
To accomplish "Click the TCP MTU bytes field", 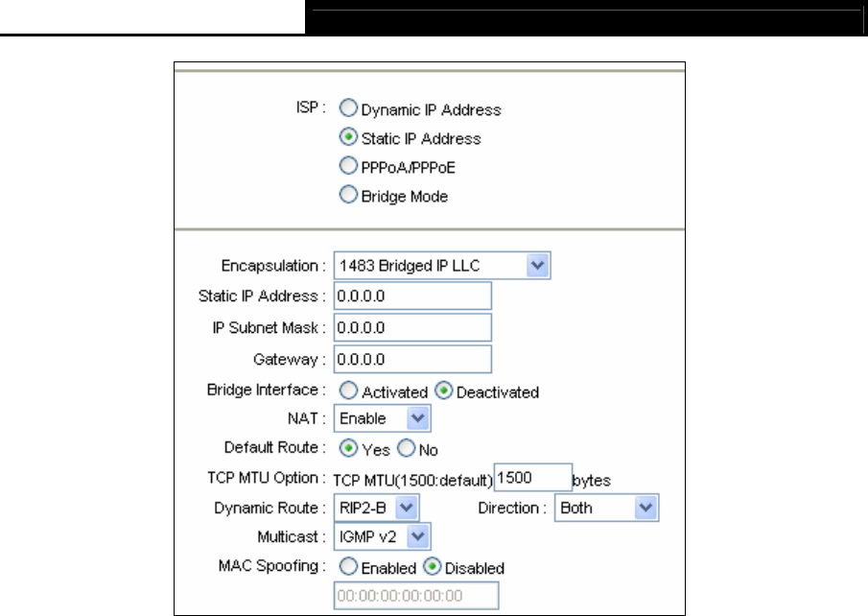I will pyautogui.click(x=532, y=478).
